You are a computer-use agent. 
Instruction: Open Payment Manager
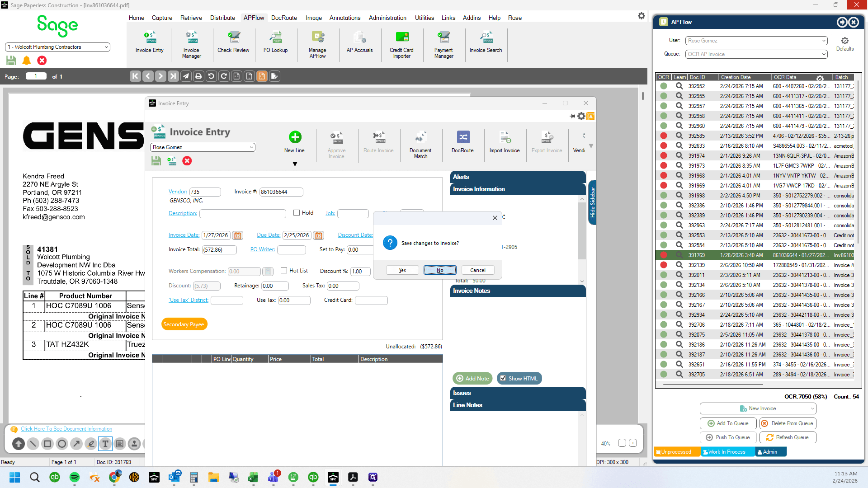[443, 45]
